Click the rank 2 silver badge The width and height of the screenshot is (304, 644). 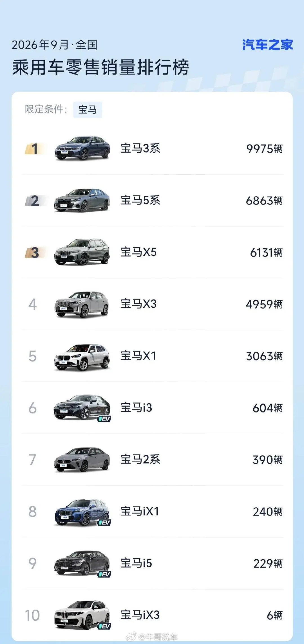(x=35, y=201)
